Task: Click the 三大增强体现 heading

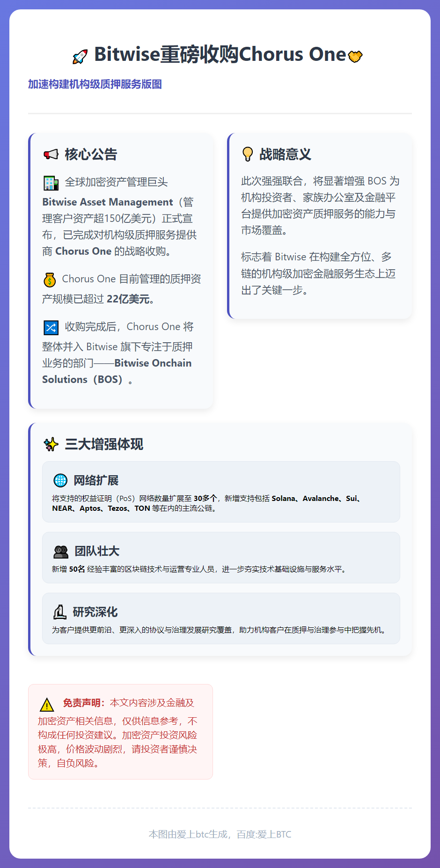Action: [104, 444]
